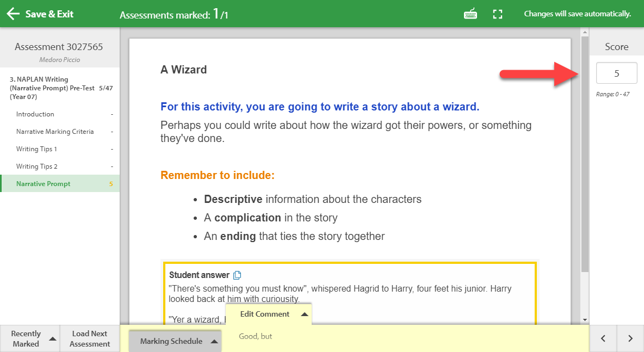The height and width of the screenshot is (352, 644).
Task: Select the Narrative Prompt section
Action: point(60,183)
